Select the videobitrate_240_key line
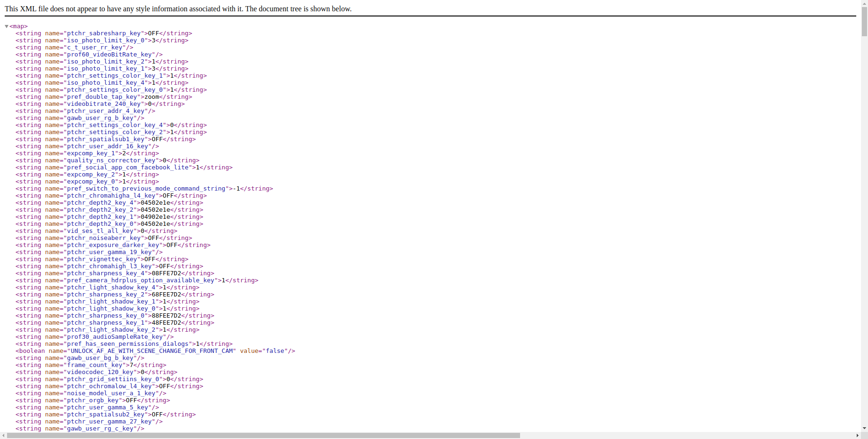 pos(100,104)
